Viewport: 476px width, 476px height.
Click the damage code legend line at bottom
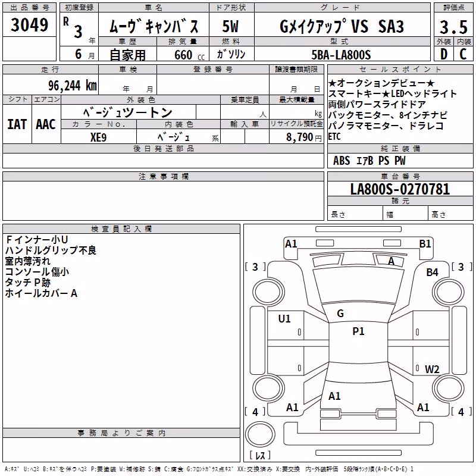209,469
